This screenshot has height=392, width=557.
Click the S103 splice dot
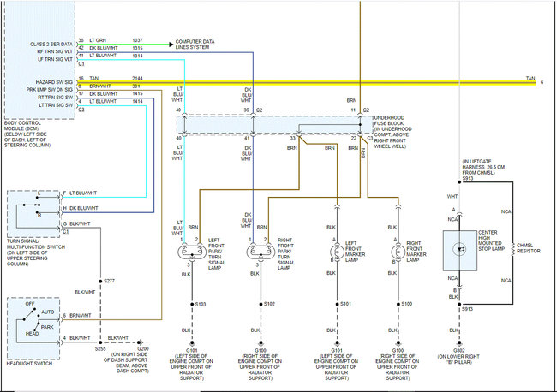tap(192, 304)
